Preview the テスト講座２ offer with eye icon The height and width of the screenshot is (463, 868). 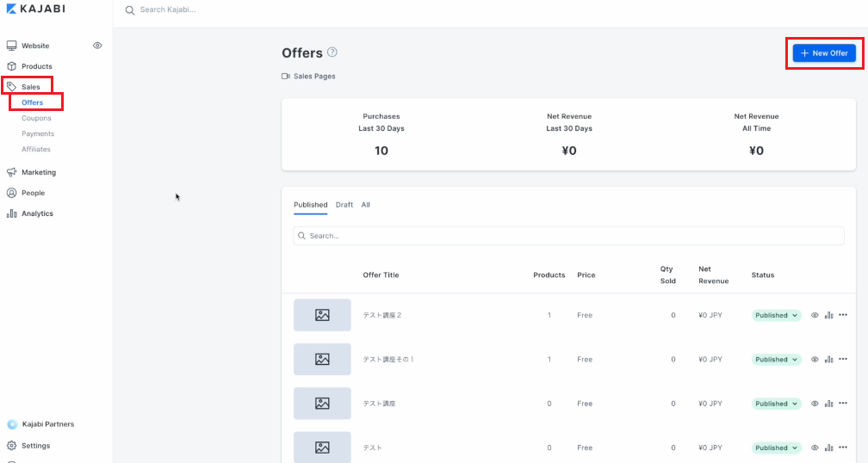coord(815,315)
